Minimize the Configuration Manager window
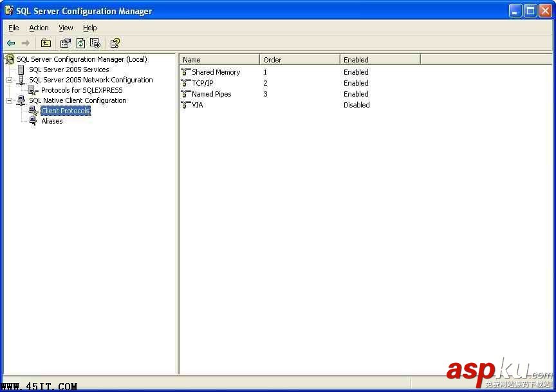This screenshot has height=392, width=556. tap(515, 11)
